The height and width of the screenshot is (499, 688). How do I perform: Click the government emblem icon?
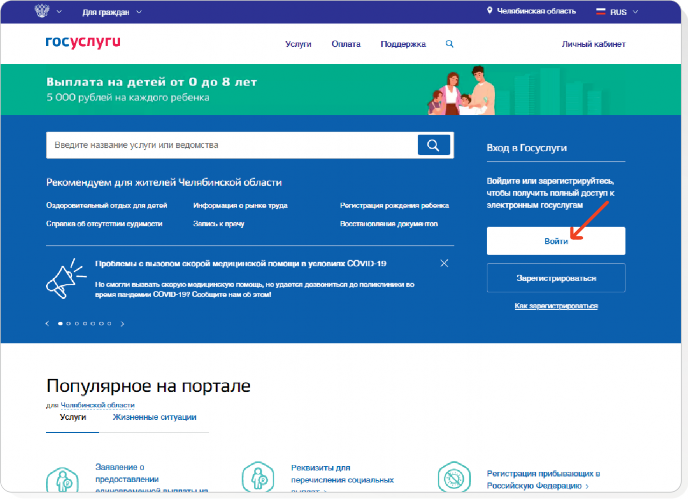(x=42, y=11)
